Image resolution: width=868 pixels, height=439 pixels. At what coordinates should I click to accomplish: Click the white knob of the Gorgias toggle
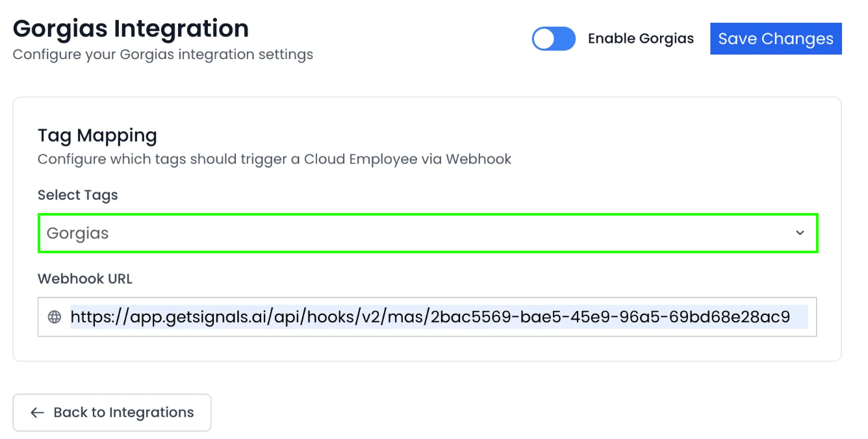click(x=544, y=39)
